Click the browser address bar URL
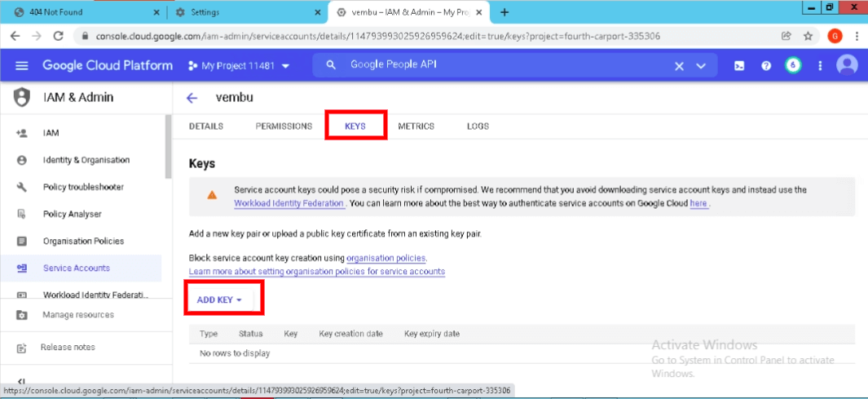Viewport: 868px width, 399px height. pos(377,36)
